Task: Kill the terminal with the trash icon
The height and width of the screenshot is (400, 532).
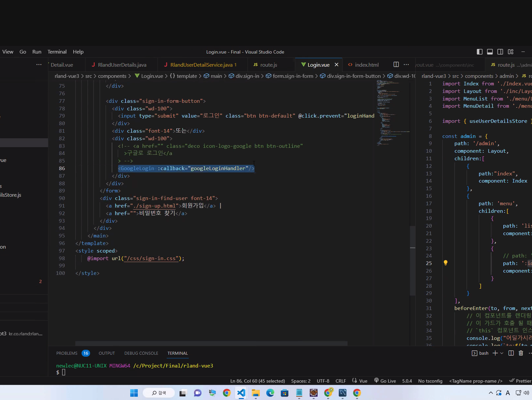Action: pyautogui.click(x=521, y=353)
